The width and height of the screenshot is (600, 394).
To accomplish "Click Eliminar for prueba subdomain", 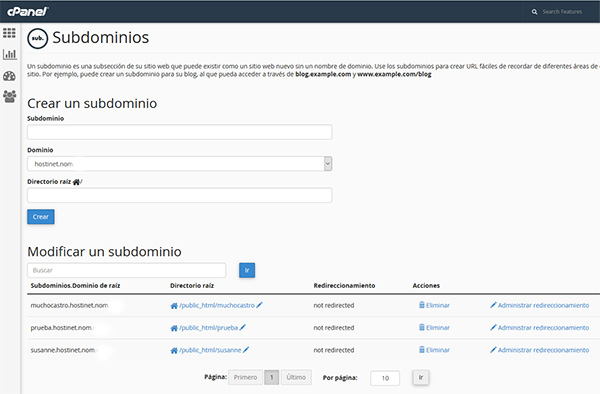I will pyautogui.click(x=438, y=328).
